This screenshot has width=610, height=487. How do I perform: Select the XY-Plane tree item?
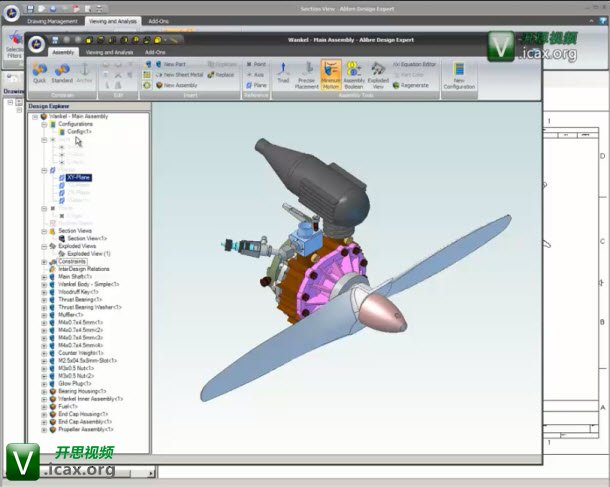[79, 177]
